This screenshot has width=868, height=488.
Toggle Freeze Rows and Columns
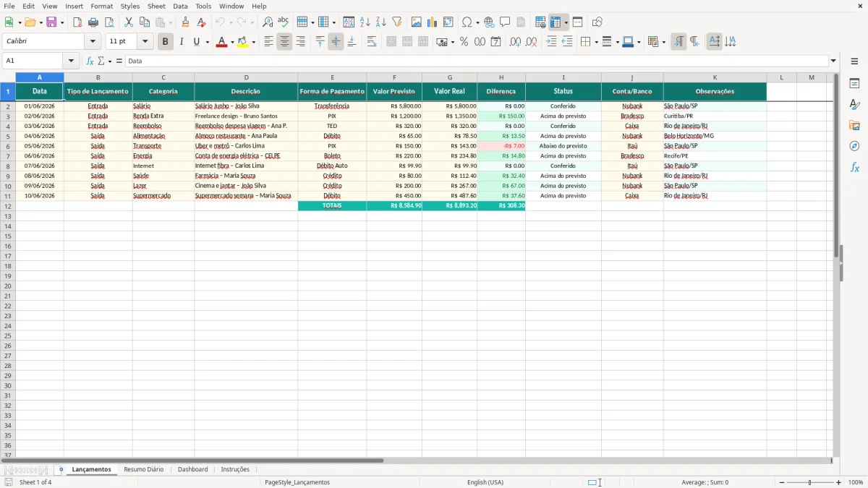tap(556, 22)
